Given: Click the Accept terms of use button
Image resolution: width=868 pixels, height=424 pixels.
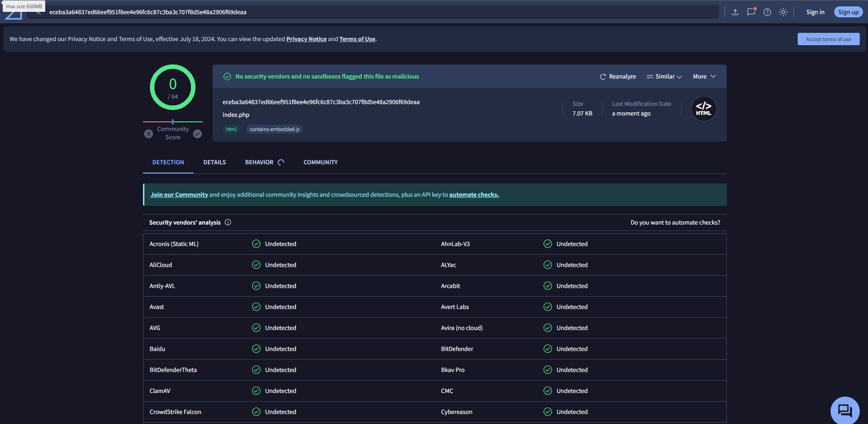Looking at the screenshot, I should click(x=828, y=39).
